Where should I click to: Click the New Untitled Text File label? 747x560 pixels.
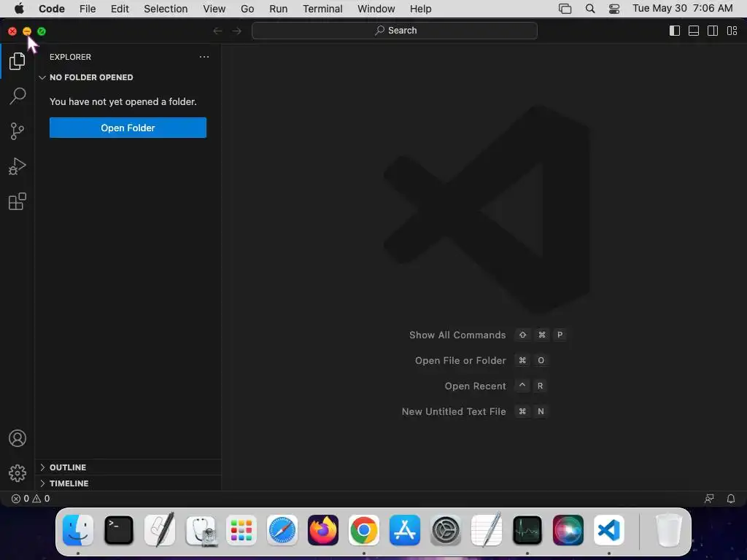454,411
